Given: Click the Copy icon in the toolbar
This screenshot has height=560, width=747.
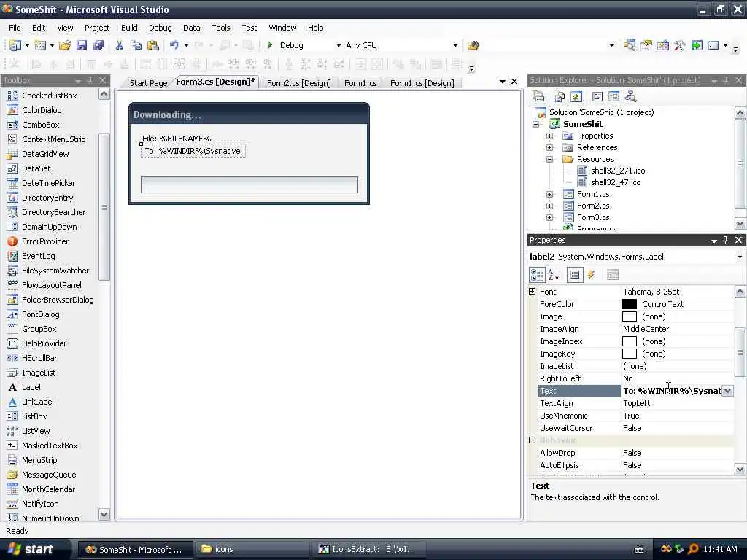Looking at the screenshot, I should click(136, 45).
